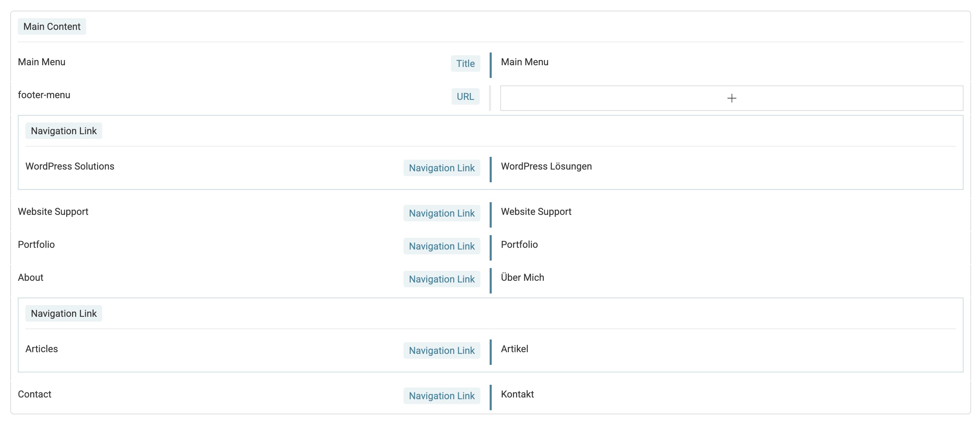
Task: Edit the Main Menu translation text
Action: [x=524, y=62]
